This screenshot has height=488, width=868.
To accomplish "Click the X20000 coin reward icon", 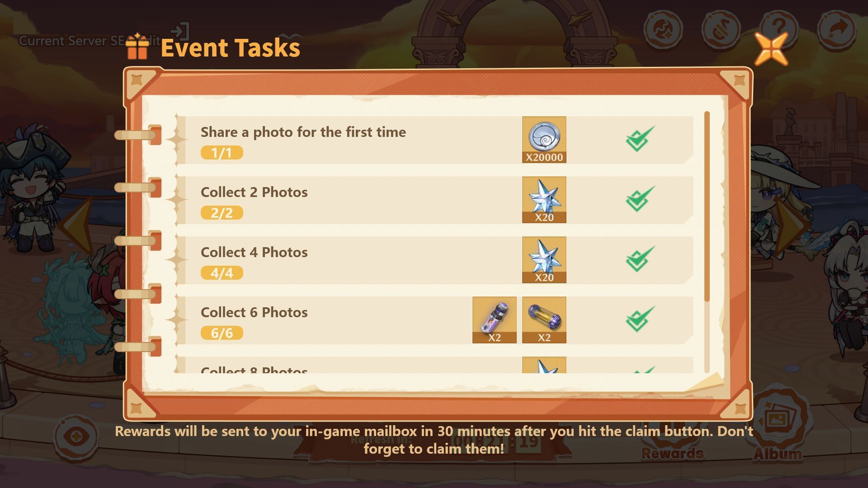I will (x=544, y=140).
